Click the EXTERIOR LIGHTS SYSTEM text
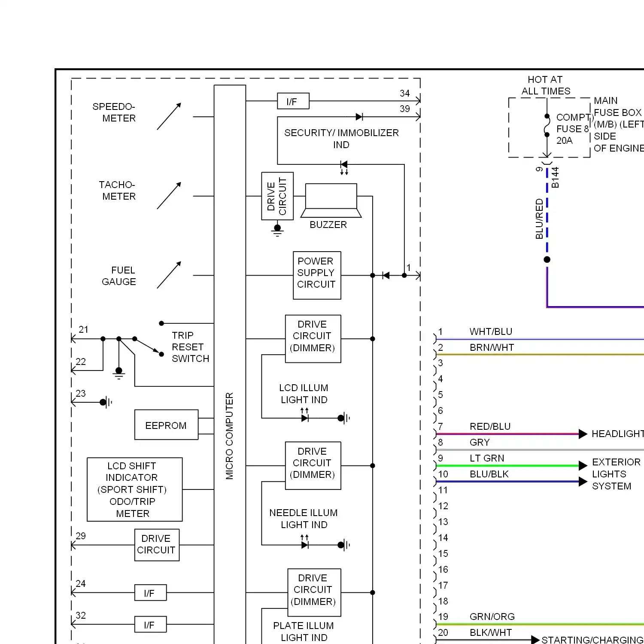The height and width of the screenshot is (644, 644). (x=616, y=474)
